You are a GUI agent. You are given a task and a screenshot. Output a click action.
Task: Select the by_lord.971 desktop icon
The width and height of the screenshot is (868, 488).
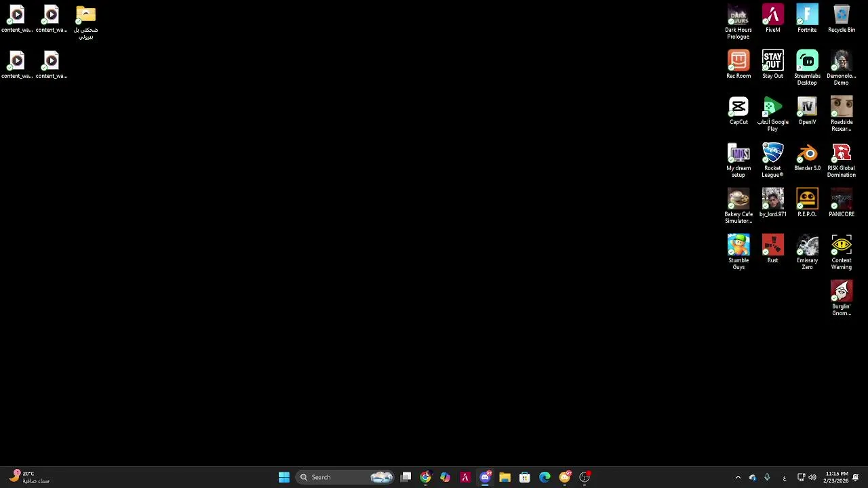coord(772,203)
